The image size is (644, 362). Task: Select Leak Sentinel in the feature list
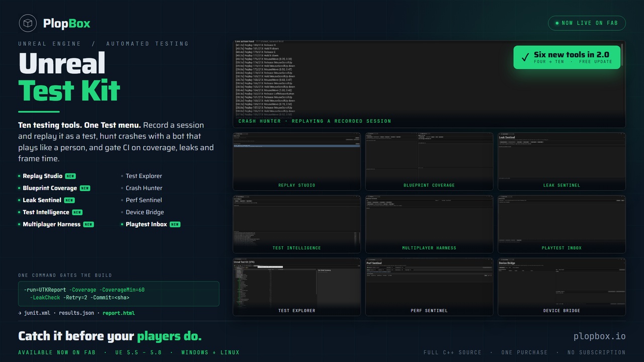(42, 200)
